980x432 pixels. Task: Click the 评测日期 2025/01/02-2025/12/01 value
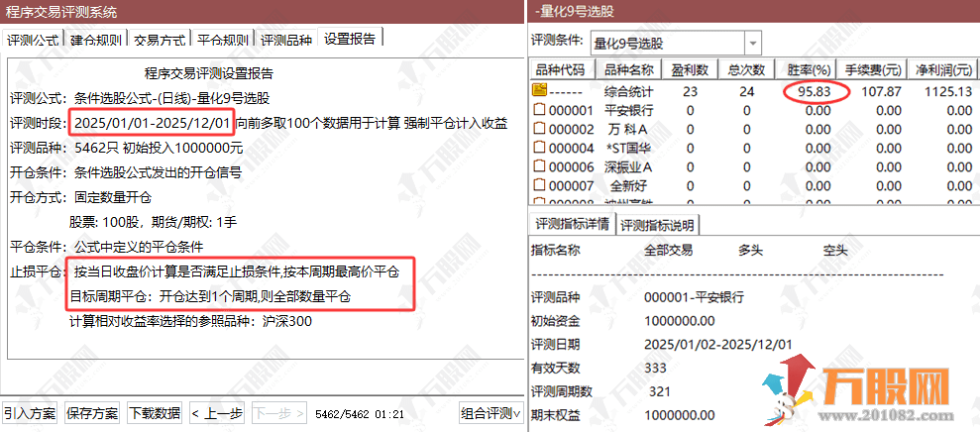coord(718,344)
